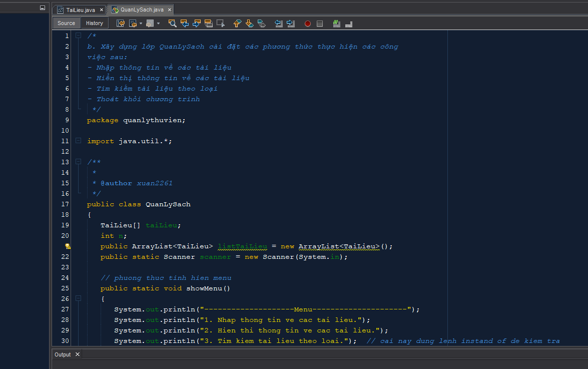Viewport: 588px width, 369px height.
Task: Toggle bookmark on current line
Action: pyautogui.click(x=261, y=23)
